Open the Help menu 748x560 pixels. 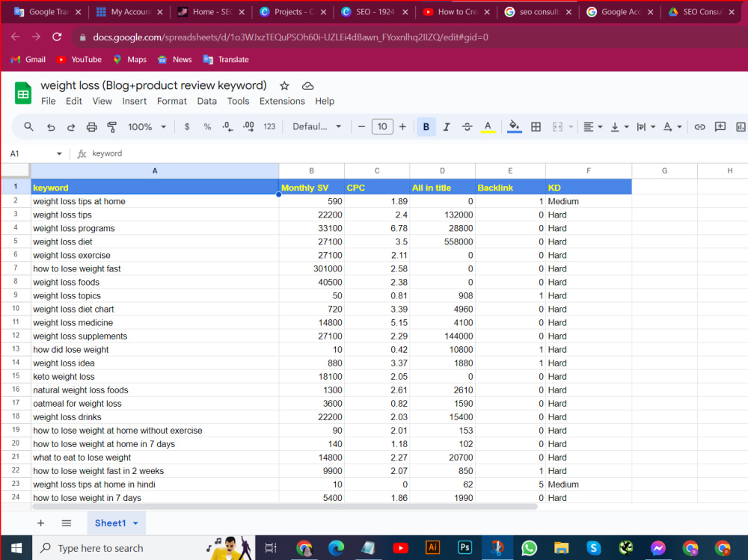[325, 101]
